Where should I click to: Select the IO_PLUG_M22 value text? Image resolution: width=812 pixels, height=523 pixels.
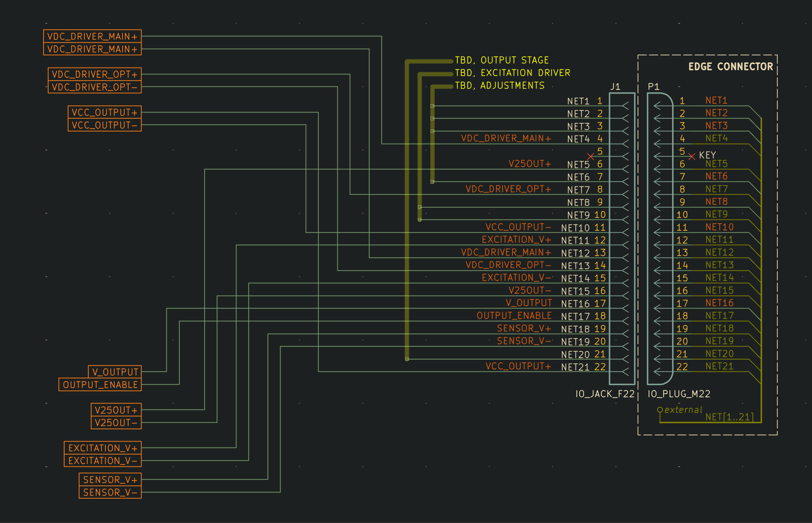pyautogui.click(x=679, y=394)
